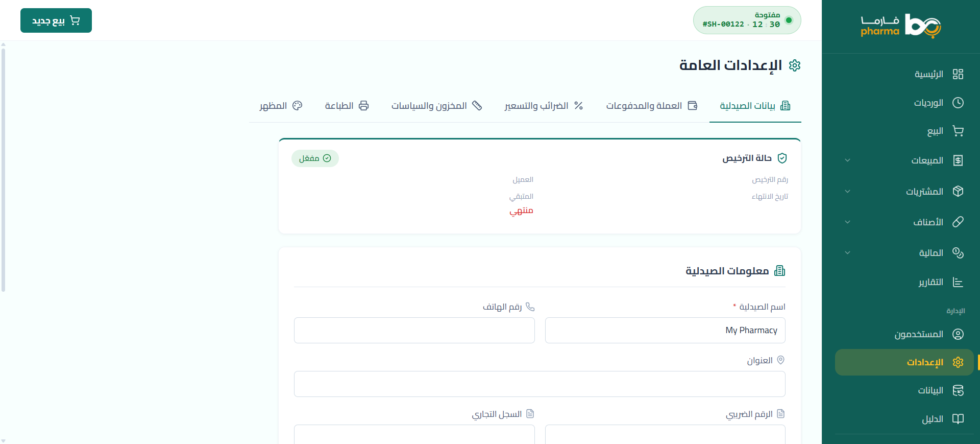Viewport: 980px width, 444px height.
Task: Click the المبيعات receipt icon
Action: (x=958, y=160)
